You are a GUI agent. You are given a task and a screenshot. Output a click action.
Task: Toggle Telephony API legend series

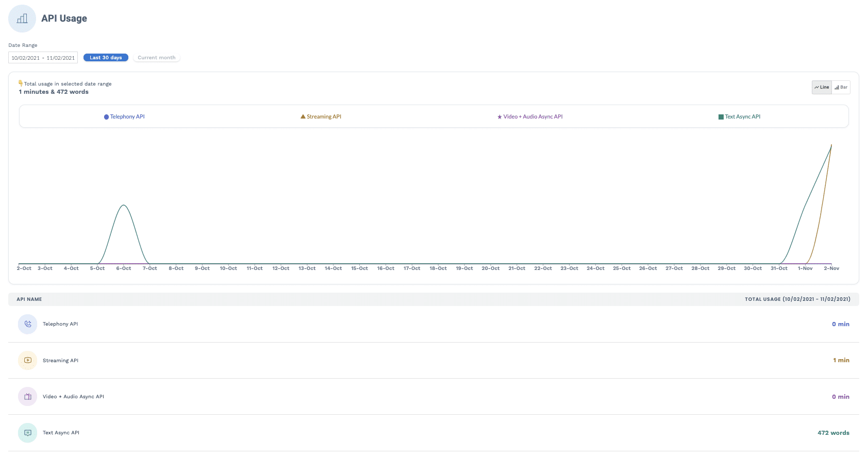(x=124, y=117)
